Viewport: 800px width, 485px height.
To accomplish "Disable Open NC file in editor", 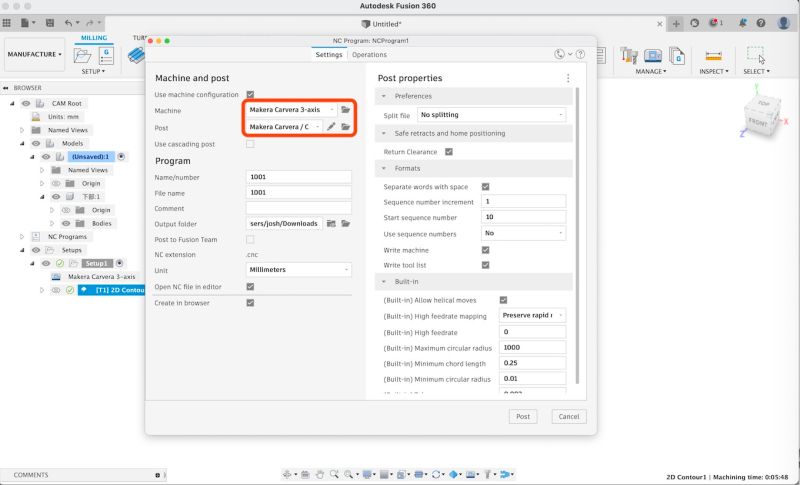I will 250,287.
